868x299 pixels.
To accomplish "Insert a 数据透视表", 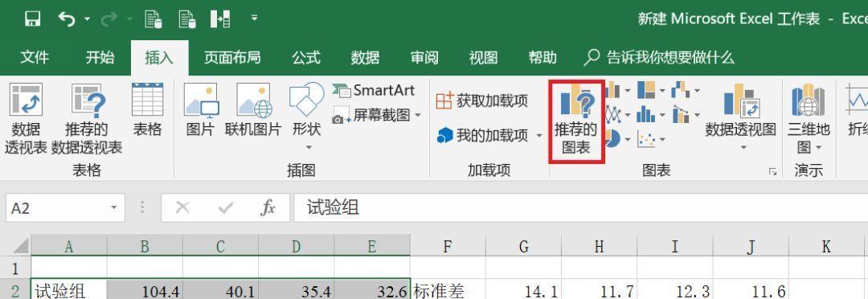I will coord(26,118).
